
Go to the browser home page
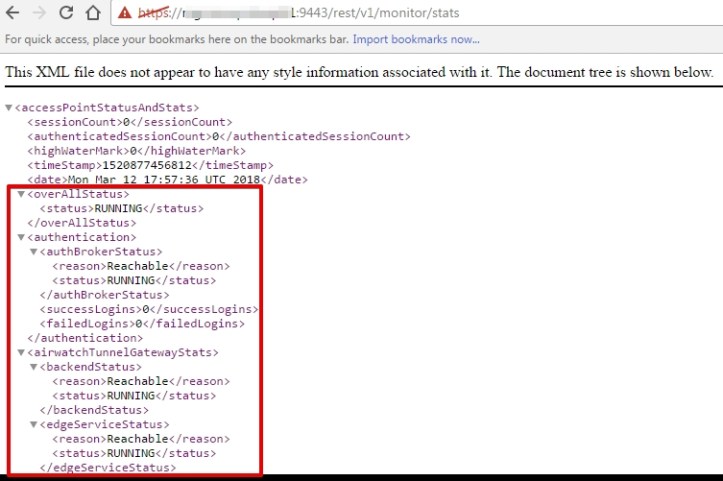(x=92, y=13)
